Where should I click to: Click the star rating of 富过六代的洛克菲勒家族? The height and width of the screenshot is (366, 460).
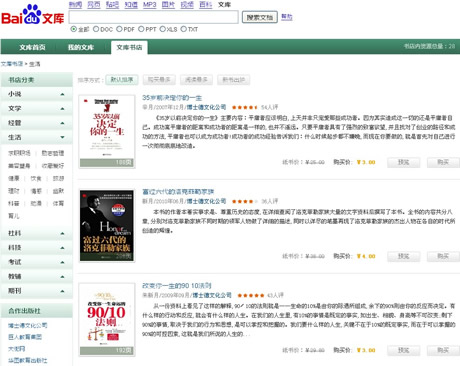click(245, 201)
